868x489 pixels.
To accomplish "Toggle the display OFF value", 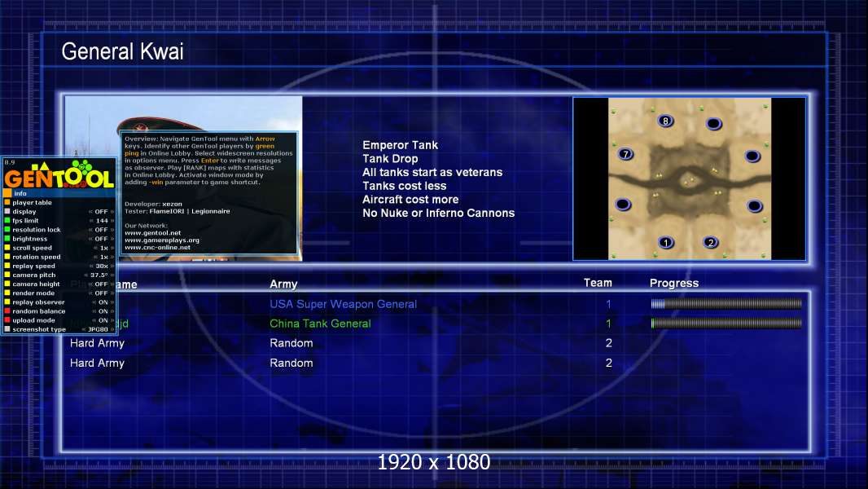I will click(101, 212).
